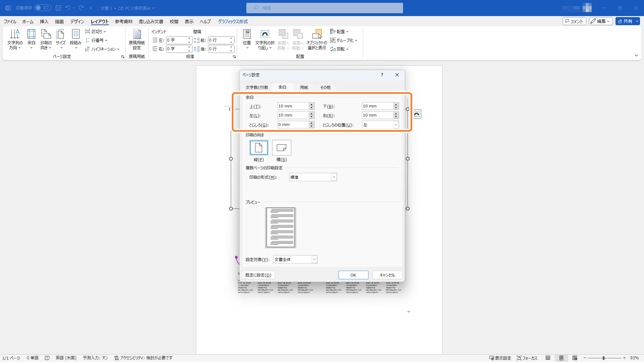Select 横(S) landscape orientation
644x362 pixels.
(281, 147)
